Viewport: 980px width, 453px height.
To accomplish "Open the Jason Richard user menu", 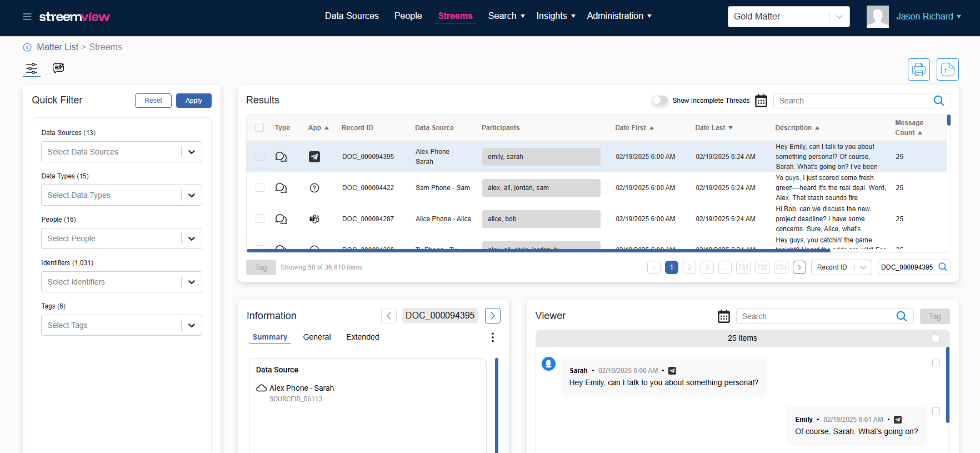I will tap(928, 17).
